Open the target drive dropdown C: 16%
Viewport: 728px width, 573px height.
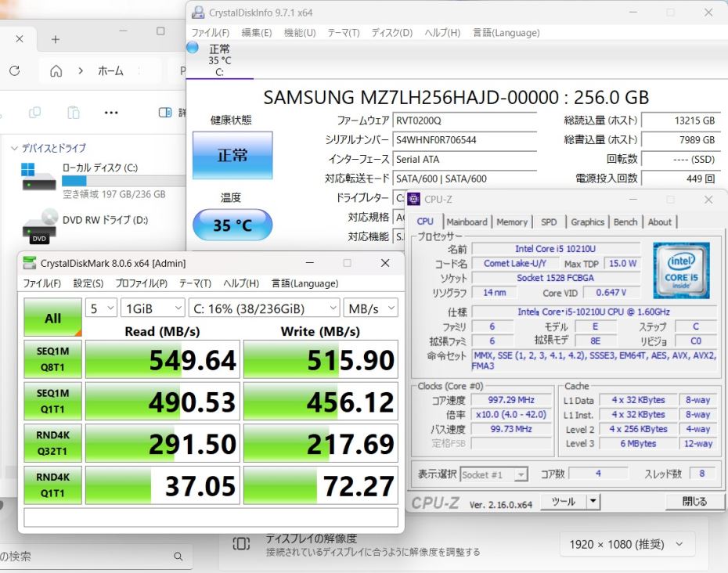click(264, 308)
